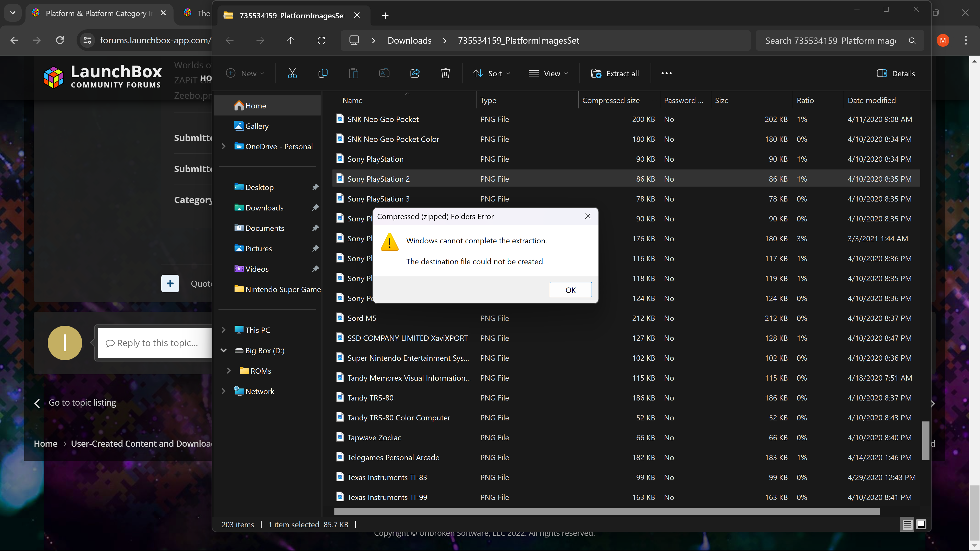Click Downloads in the breadcrumb path

(x=409, y=41)
